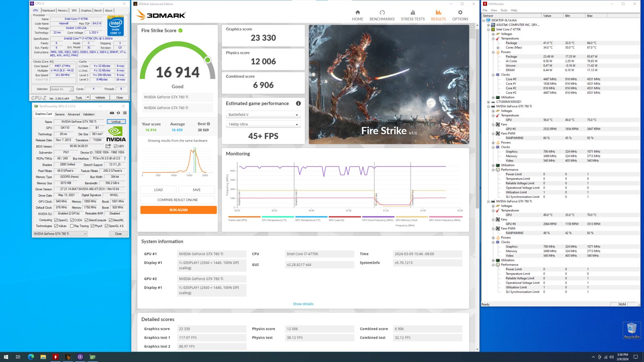Open Task View on the taskbar
The height and width of the screenshot is (362, 644).
point(18,357)
